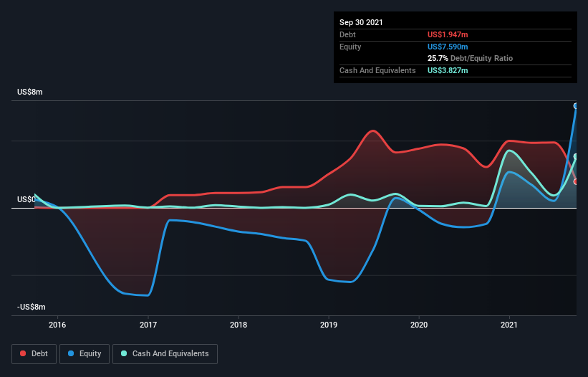Click the US$0 y-axis label
Image resolution: width=588 pixels, height=377 pixels.
[26, 199]
